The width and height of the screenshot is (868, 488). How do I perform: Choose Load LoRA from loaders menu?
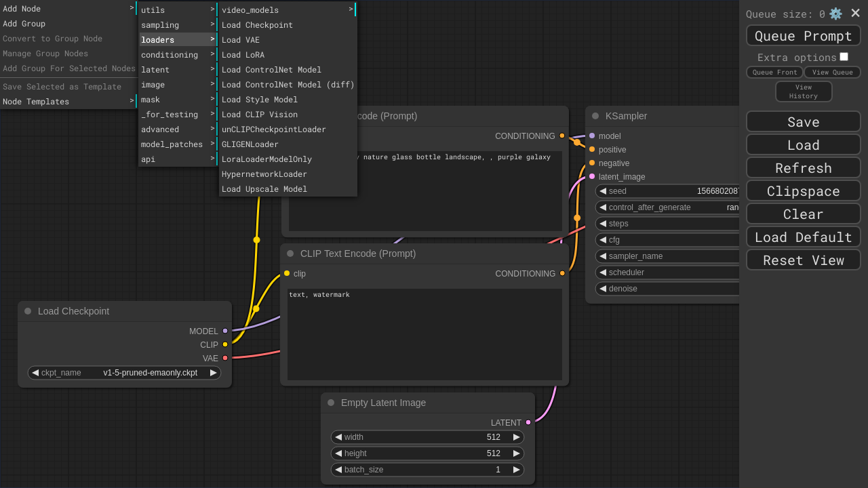(243, 55)
